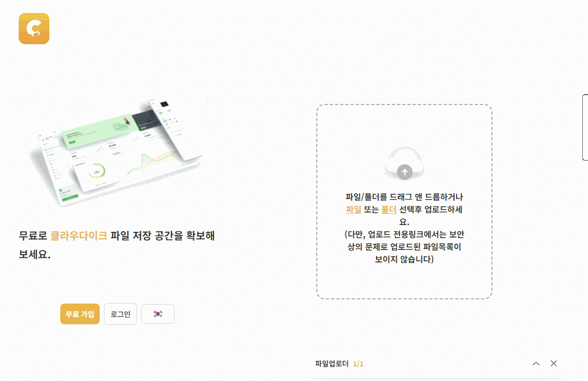Close the 파일업로더 panel
This screenshot has width=588, height=381.
click(554, 363)
